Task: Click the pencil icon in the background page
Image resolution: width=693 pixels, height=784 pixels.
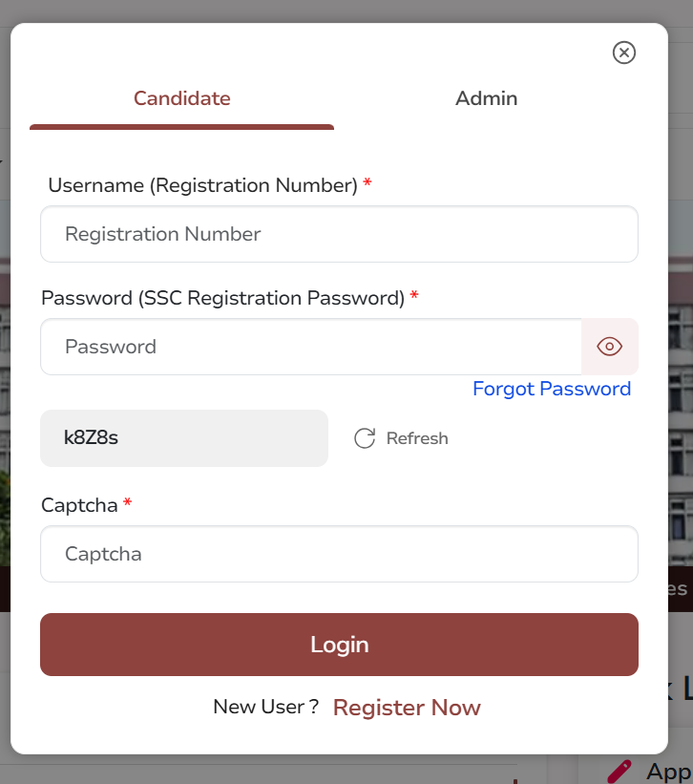Action: point(619,771)
